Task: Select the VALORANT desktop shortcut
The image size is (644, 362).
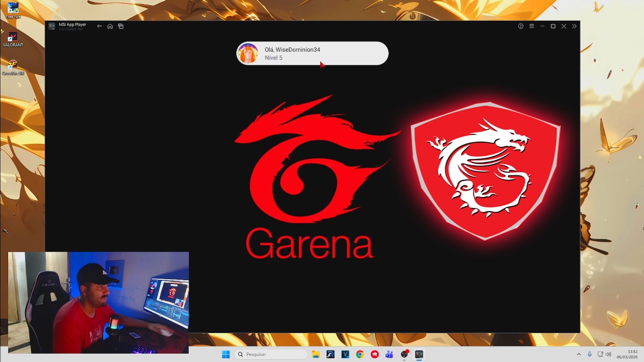Action: (x=13, y=39)
